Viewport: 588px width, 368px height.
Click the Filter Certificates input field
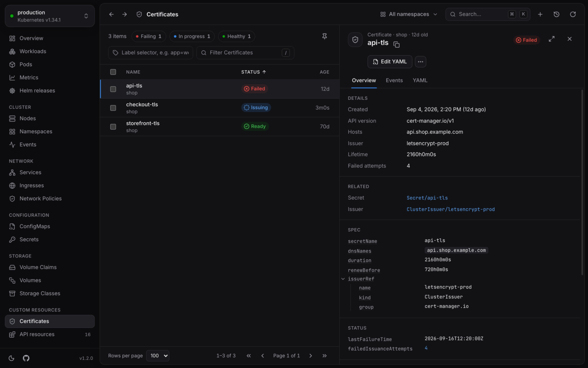point(245,53)
